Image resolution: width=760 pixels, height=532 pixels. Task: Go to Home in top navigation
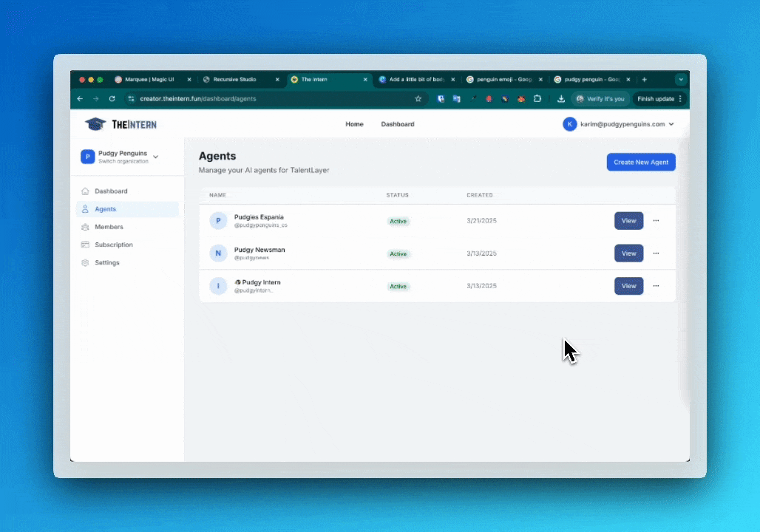pyautogui.click(x=354, y=124)
